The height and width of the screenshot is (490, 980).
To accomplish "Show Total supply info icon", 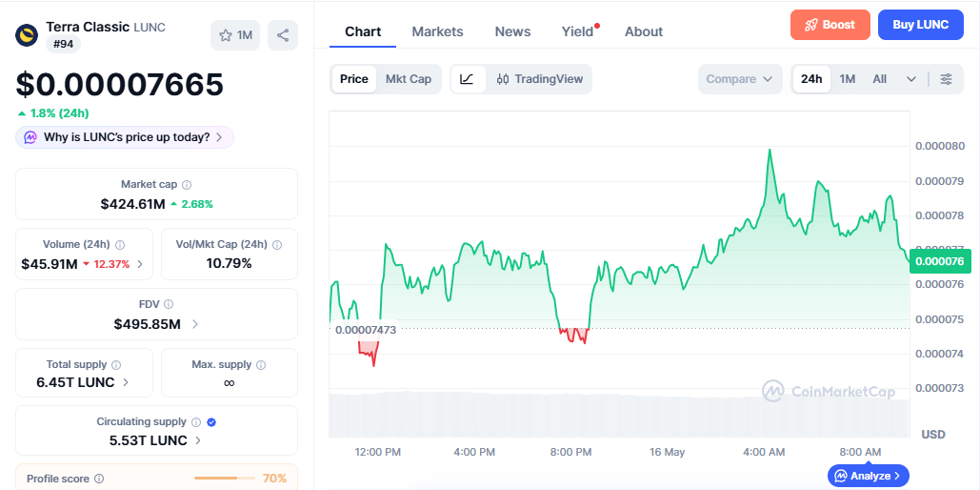I will pyautogui.click(x=116, y=365).
